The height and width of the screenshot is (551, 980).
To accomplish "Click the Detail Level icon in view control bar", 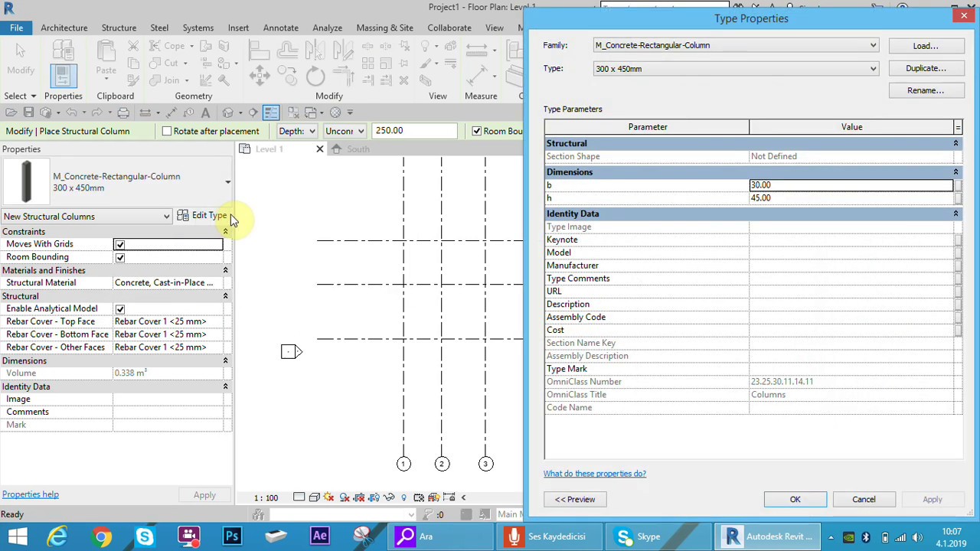I will pyautogui.click(x=299, y=497).
